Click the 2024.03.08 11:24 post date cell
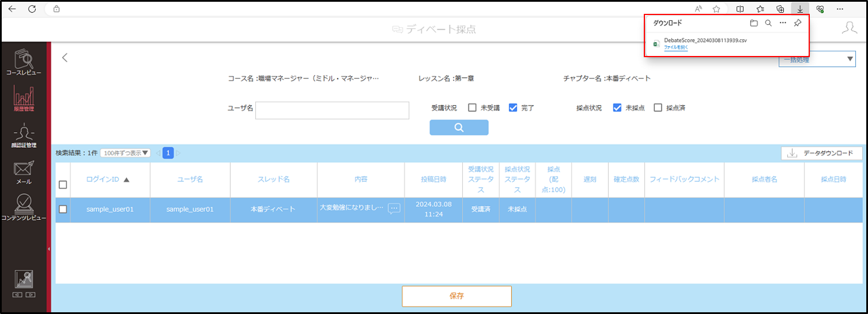The width and height of the screenshot is (868, 314). coord(433,209)
